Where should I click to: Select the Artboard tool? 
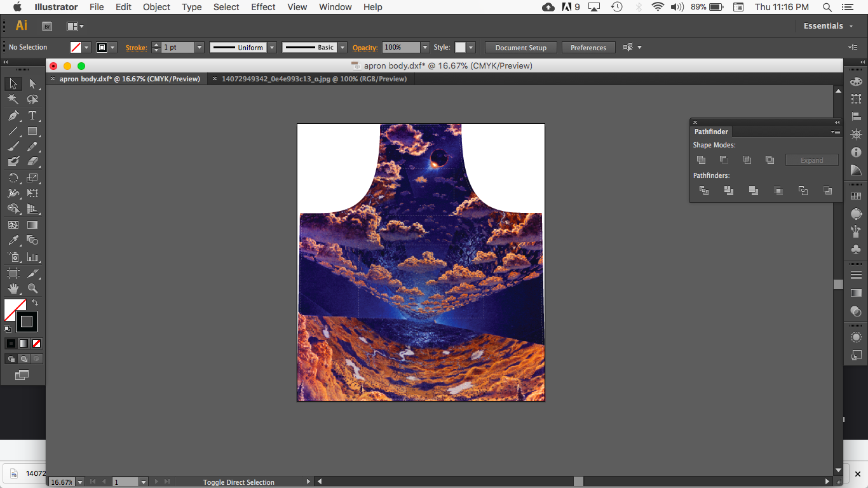13,273
